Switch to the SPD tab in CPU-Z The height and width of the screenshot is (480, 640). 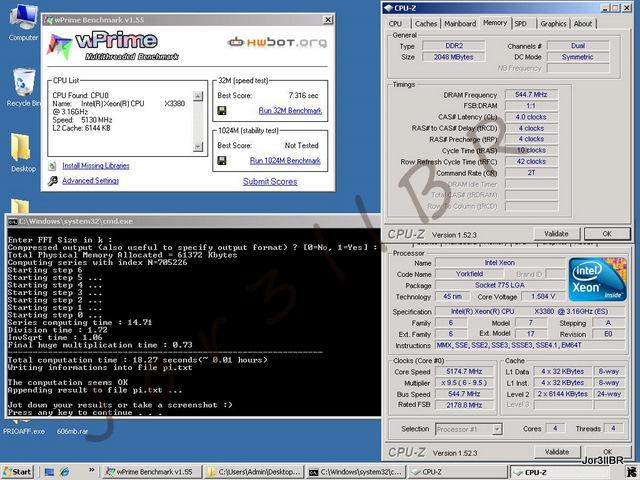520,24
